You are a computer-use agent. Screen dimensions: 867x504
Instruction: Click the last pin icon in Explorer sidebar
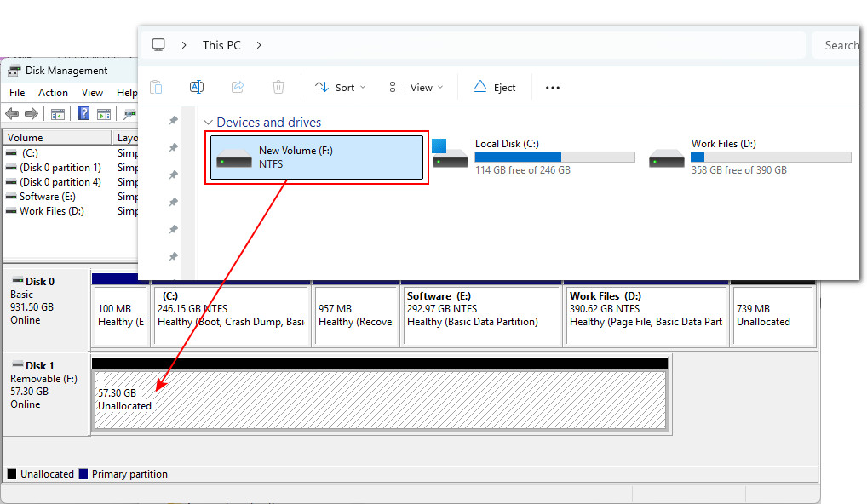point(174,256)
